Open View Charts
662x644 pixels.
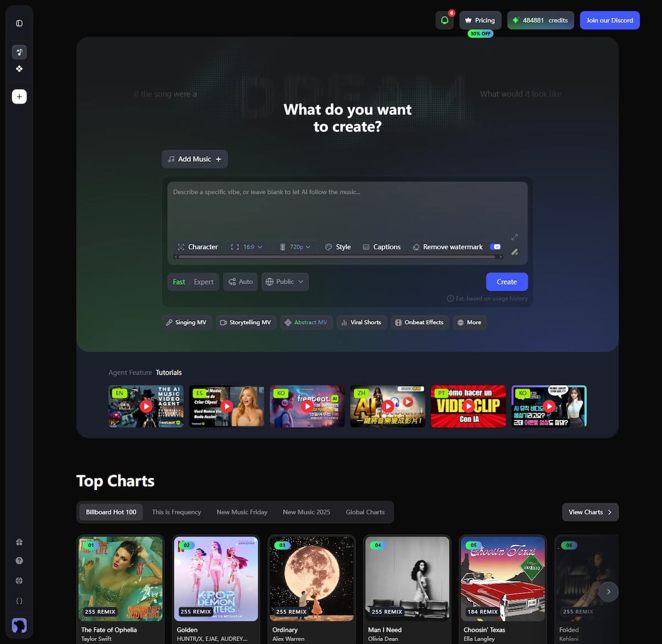click(590, 512)
